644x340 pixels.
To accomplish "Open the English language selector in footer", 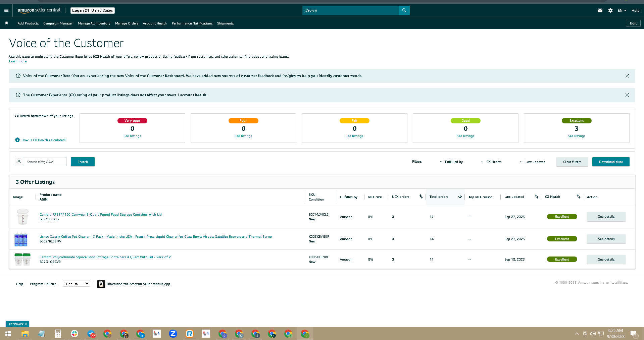I will [x=77, y=284].
